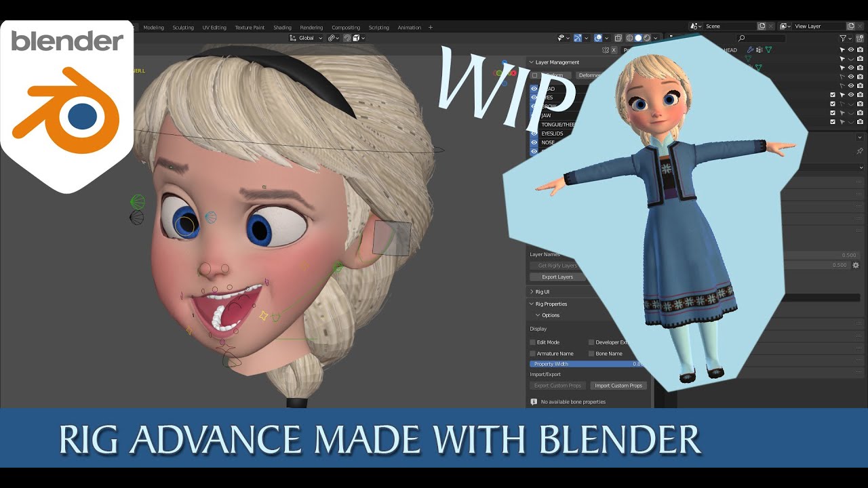
Task: Click the new collection icon in outliner
Action: [860, 38]
